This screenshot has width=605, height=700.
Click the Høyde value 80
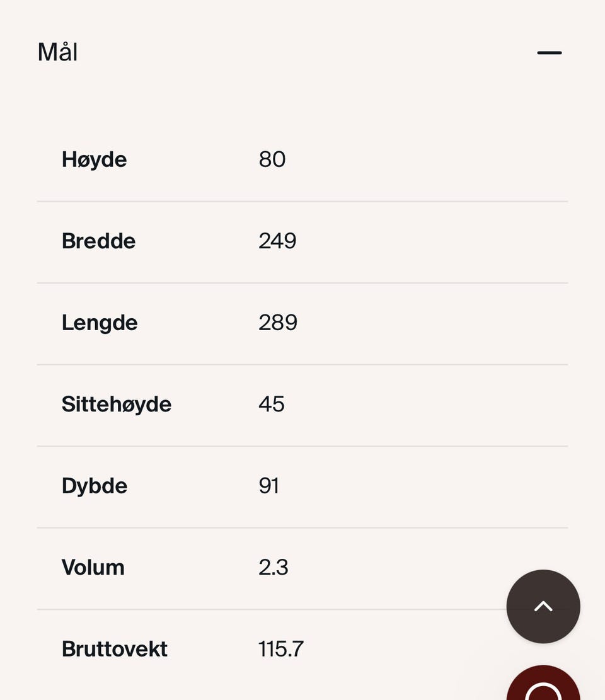(272, 159)
